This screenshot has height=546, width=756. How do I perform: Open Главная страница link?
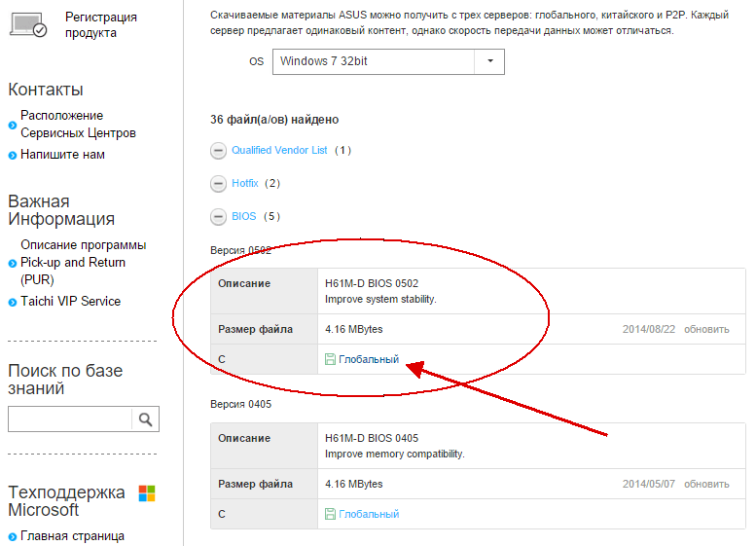pyautogui.click(x=72, y=536)
